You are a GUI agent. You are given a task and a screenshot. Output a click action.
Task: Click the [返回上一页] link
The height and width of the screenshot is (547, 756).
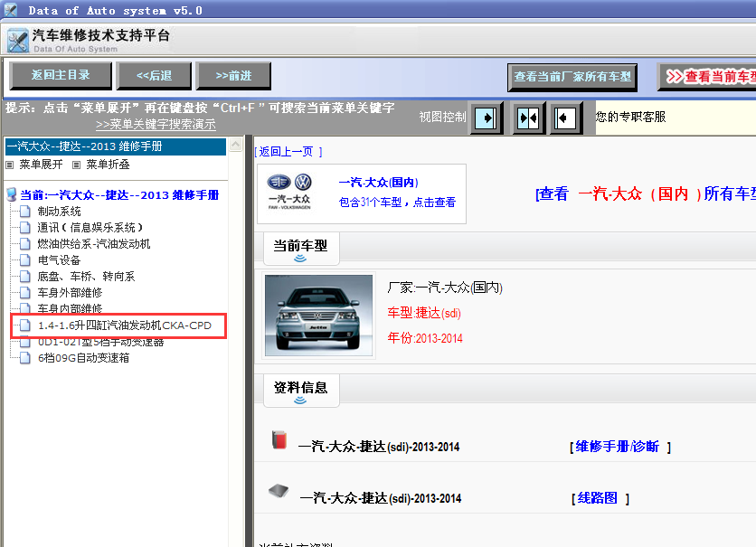tap(288, 152)
